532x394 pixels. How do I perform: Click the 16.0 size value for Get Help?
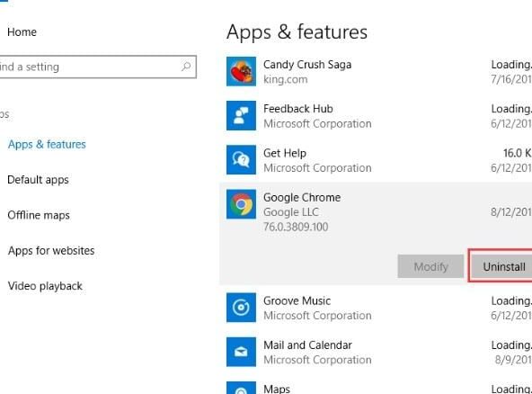517,153
